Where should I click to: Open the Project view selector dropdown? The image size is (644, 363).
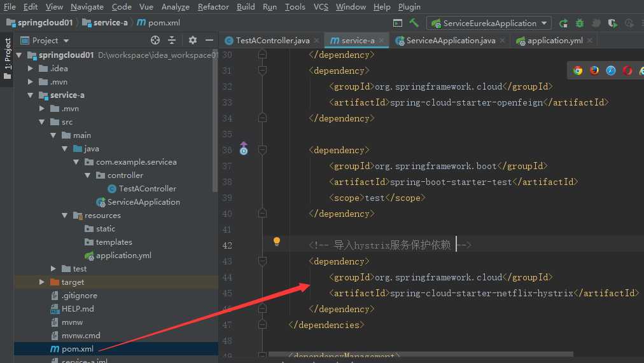pyautogui.click(x=66, y=41)
